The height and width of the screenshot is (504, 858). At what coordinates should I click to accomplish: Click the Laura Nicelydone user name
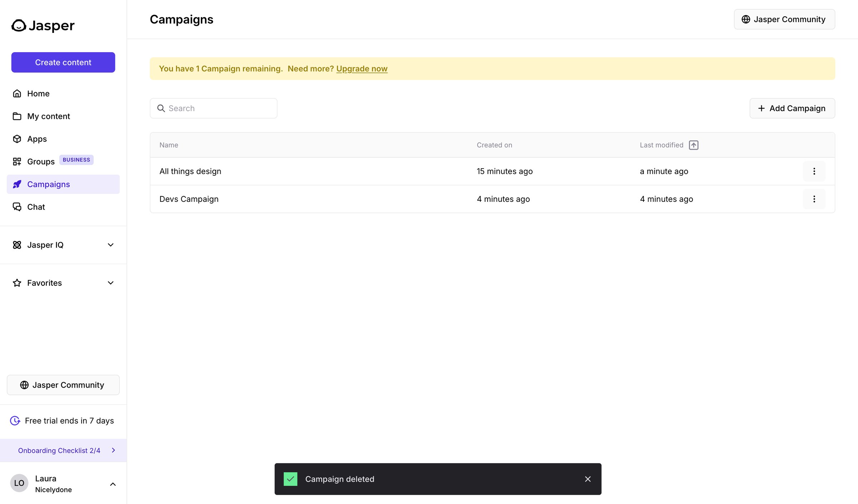[53, 484]
